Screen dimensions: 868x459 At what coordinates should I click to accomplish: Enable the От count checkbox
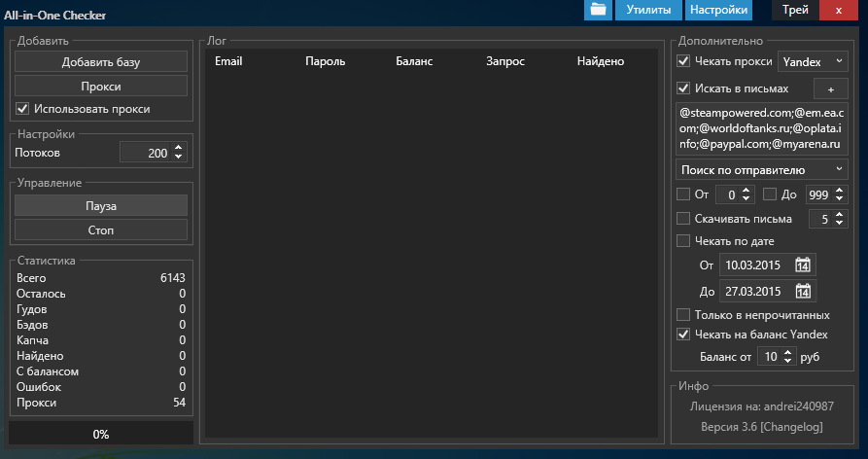pos(683,194)
